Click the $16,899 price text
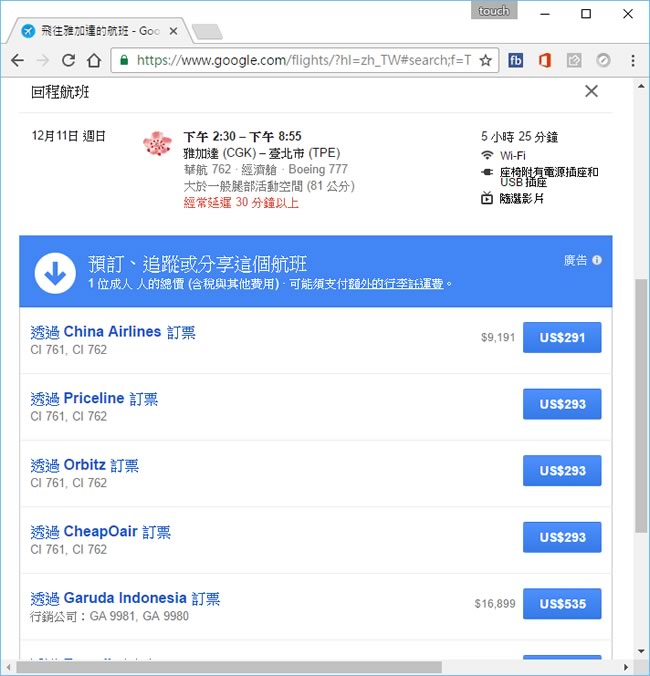 click(x=495, y=604)
